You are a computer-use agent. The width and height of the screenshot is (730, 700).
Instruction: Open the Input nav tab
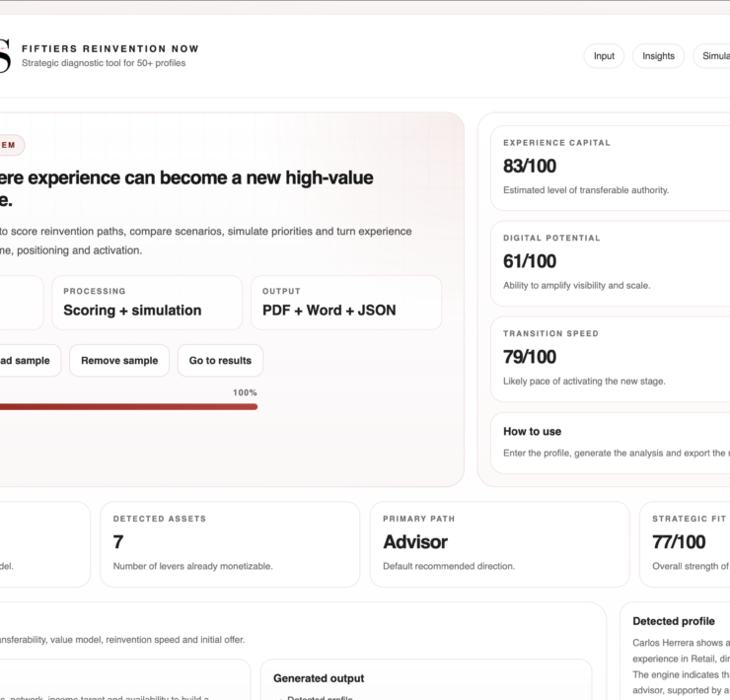point(604,56)
